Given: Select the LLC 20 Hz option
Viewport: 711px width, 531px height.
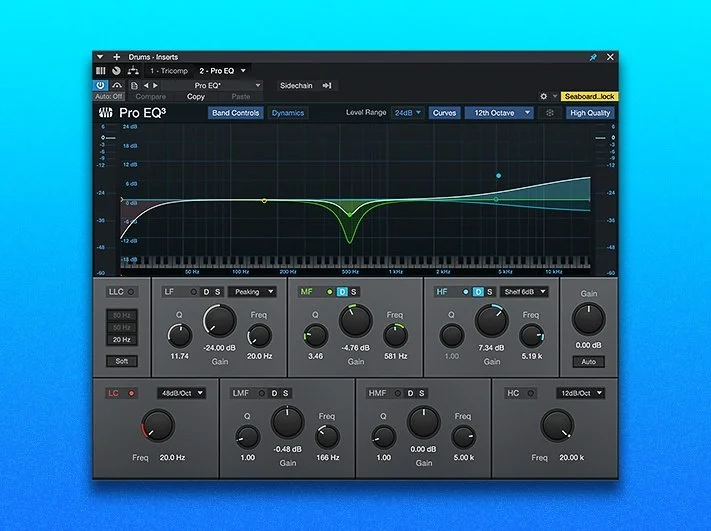Looking at the screenshot, I should click(x=122, y=340).
